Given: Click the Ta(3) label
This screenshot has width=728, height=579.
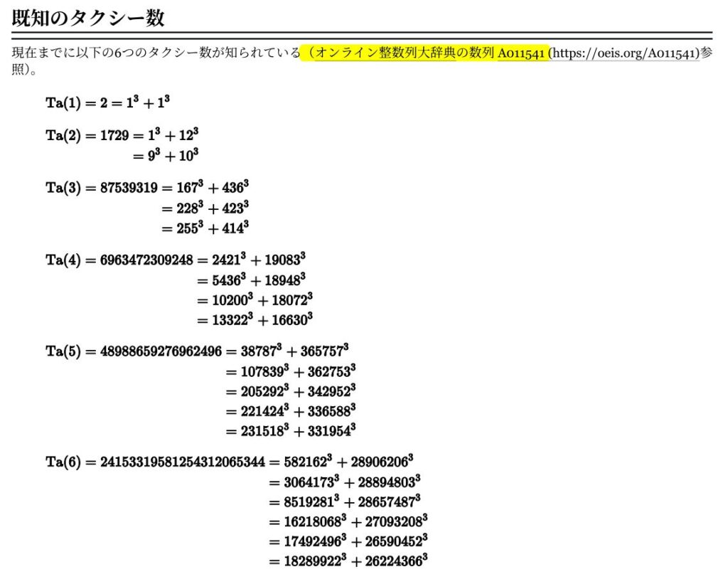Looking at the screenshot, I should pyautogui.click(x=64, y=188).
